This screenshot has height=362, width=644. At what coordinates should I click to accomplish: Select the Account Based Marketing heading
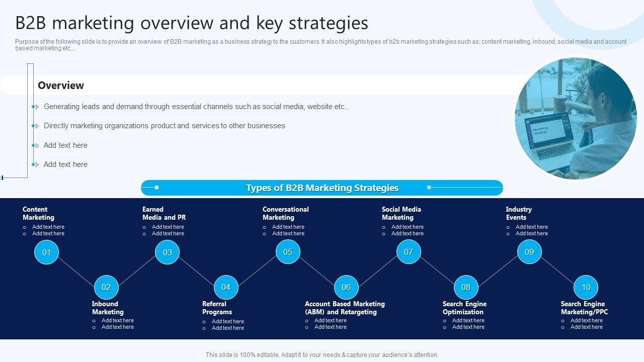pyautogui.click(x=345, y=308)
